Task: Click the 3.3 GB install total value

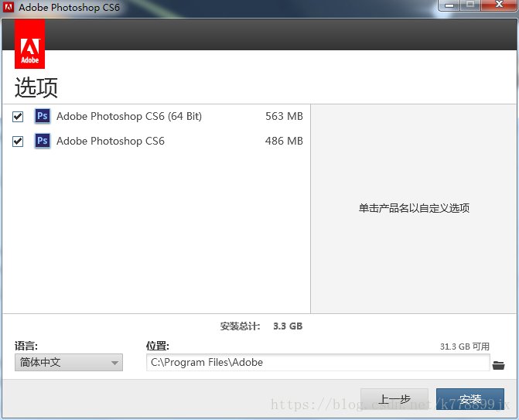Action: coord(288,326)
